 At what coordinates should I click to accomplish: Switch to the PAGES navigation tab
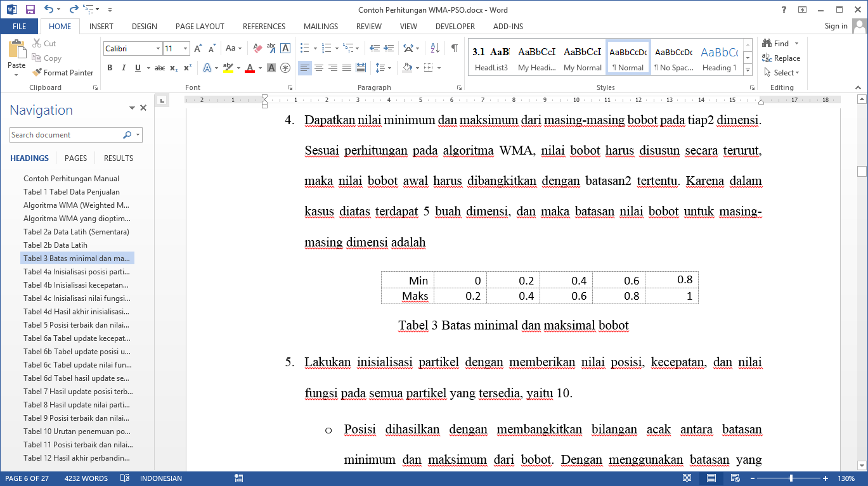click(75, 158)
